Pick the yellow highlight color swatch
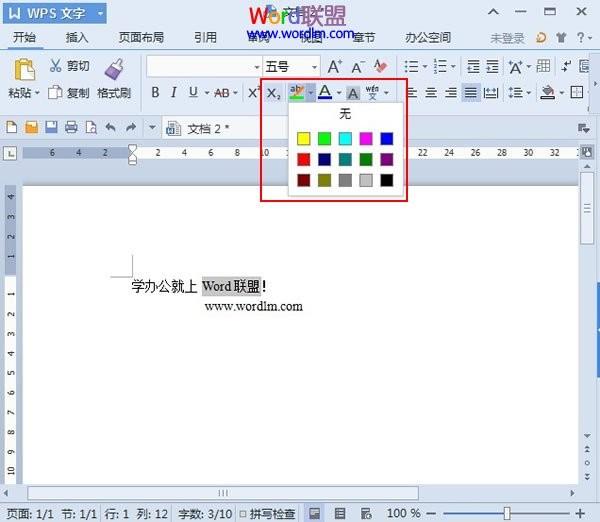 (x=303, y=139)
